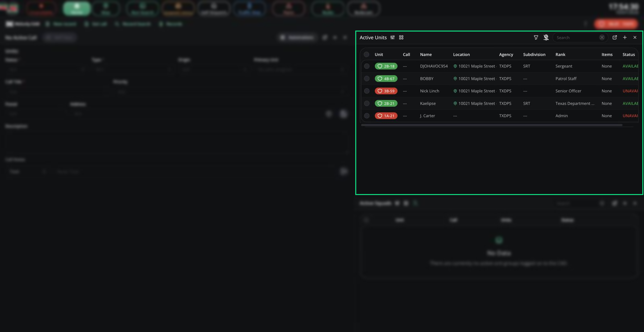Click the Agency column header
The image size is (644, 332).
[x=506, y=54]
